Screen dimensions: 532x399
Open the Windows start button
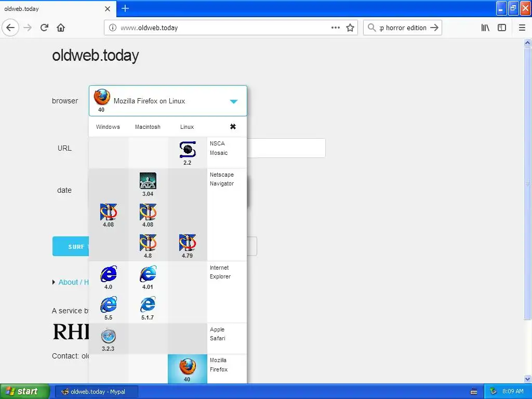24,391
